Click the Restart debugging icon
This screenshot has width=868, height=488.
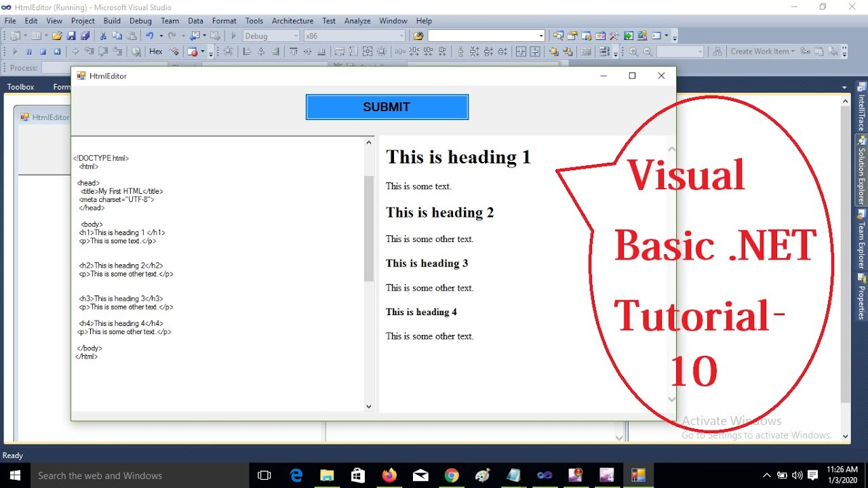coord(57,52)
